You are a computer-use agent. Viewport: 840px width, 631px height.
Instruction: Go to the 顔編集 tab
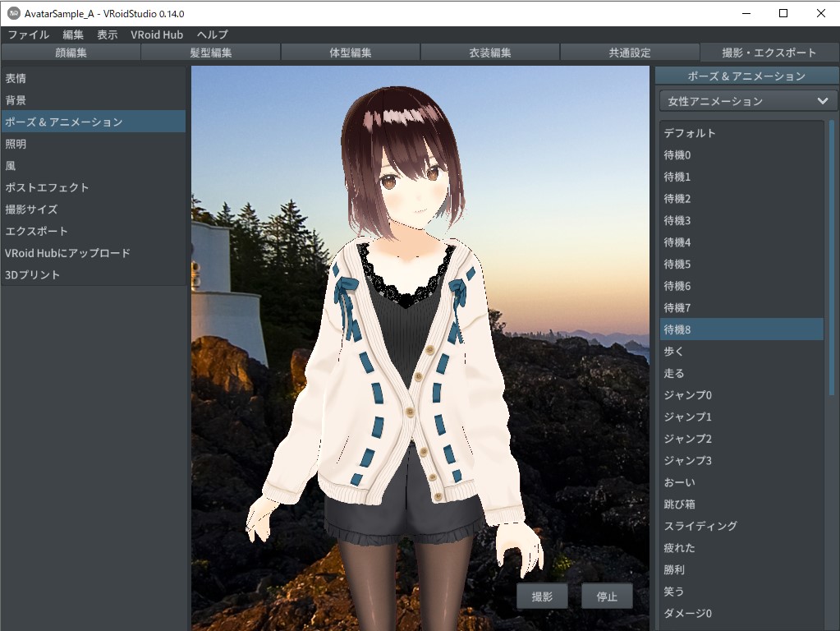71,53
